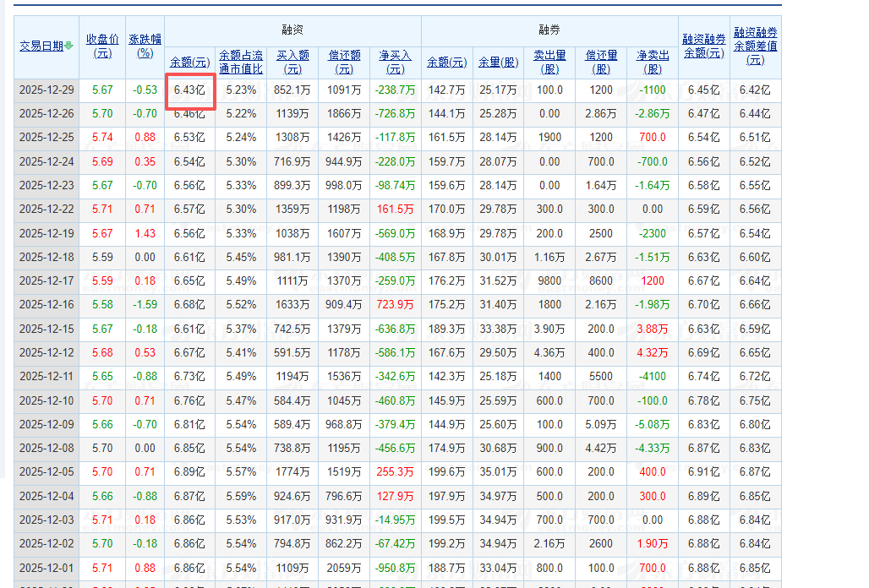Select the 5.45% market value ratio cell
Viewport: 869px width, 588px height.
(x=241, y=258)
